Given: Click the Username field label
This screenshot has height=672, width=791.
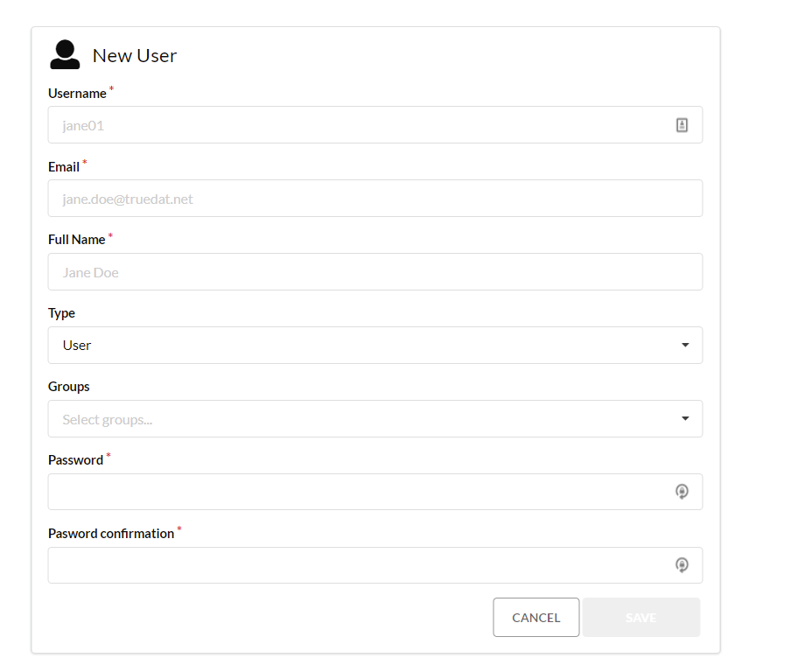Looking at the screenshot, I should (77, 94).
